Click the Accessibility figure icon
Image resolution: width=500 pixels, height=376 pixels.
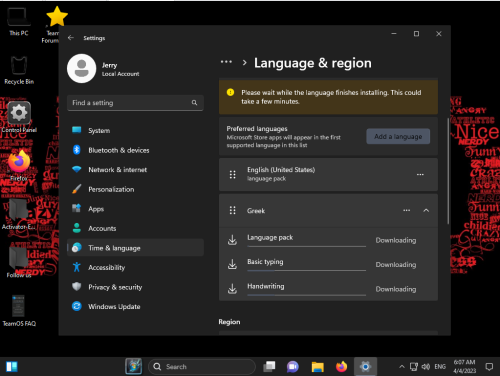point(77,267)
